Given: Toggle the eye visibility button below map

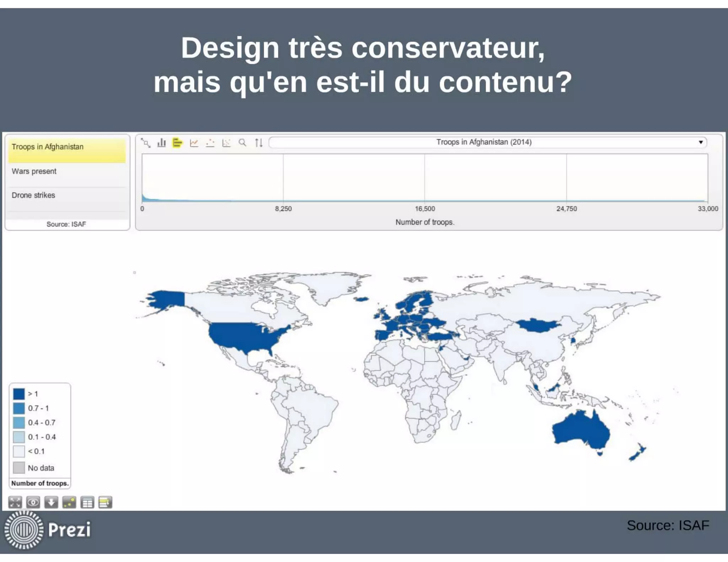Looking at the screenshot, I should tap(33, 502).
